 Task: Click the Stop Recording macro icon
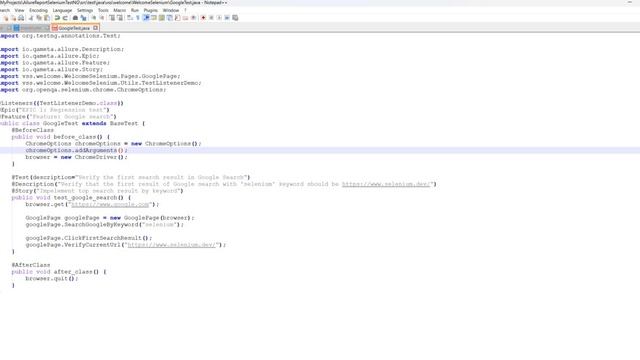point(211,18)
